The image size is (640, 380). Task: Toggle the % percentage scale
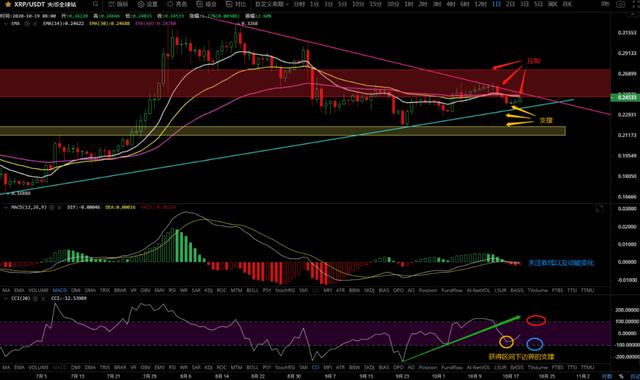point(621,376)
